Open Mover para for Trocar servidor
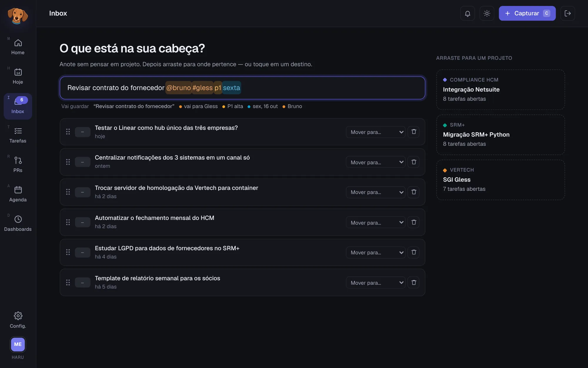The image size is (588, 368). pyautogui.click(x=376, y=192)
